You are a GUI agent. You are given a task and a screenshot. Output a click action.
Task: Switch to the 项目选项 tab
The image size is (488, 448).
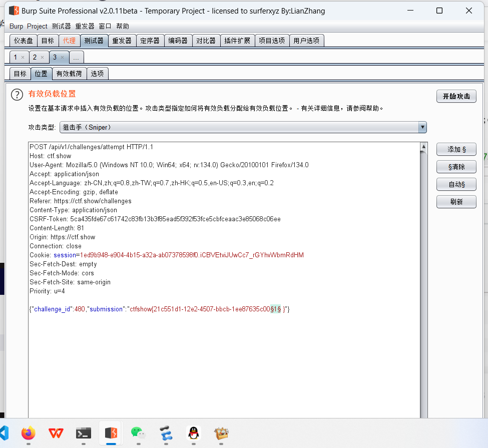[272, 41]
